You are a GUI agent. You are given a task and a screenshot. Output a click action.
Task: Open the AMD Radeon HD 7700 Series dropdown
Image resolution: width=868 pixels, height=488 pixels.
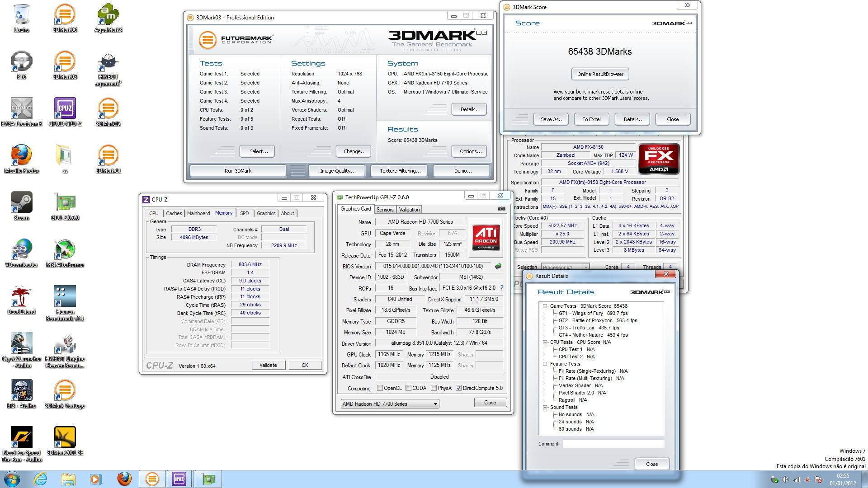[390, 404]
